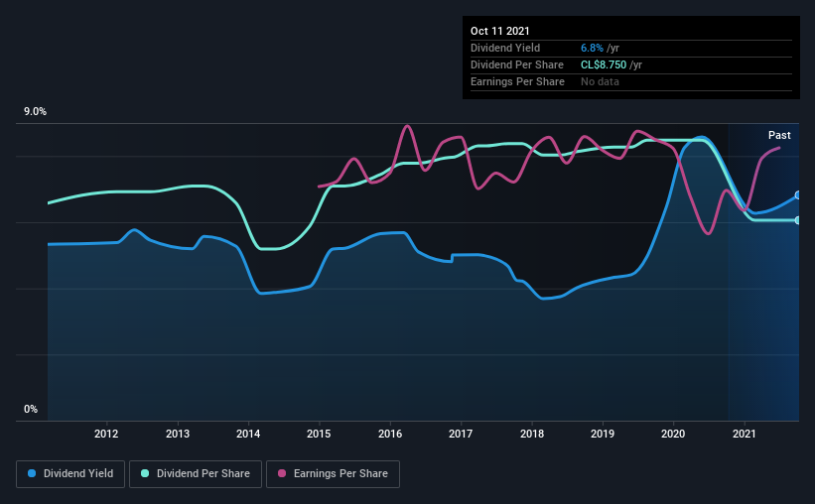
Task: Select the 2021 year label on axis
Action: [x=745, y=434]
